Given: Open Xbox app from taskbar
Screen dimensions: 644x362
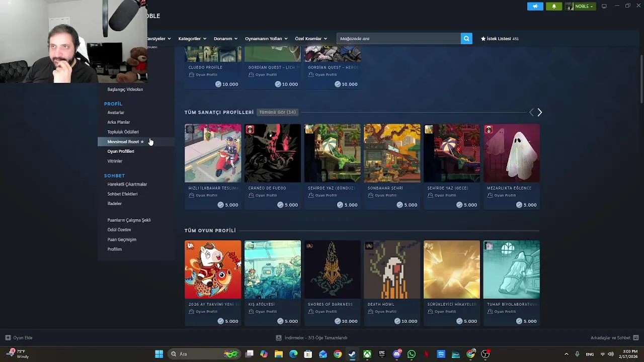Looking at the screenshot, I should pyautogui.click(x=367, y=354).
